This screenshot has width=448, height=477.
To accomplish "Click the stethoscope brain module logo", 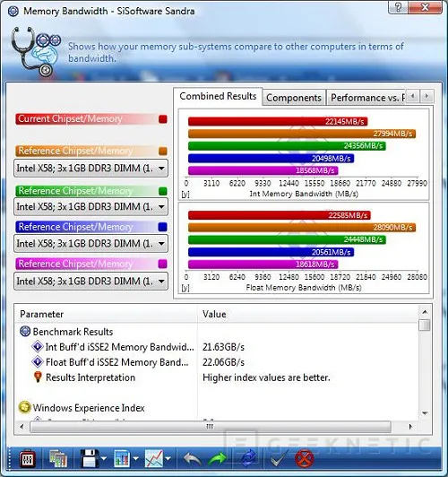I will (36, 51).
